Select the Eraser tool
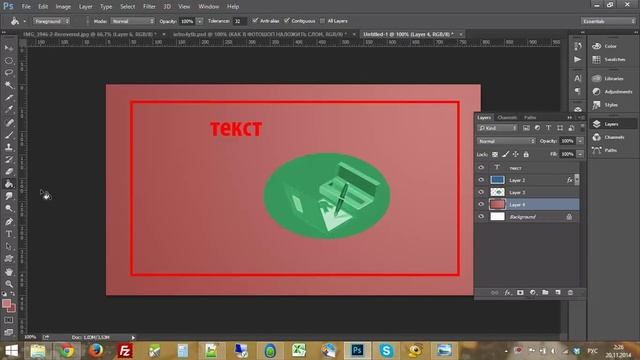Screen dimensions: 640x360 pos(9,171)
